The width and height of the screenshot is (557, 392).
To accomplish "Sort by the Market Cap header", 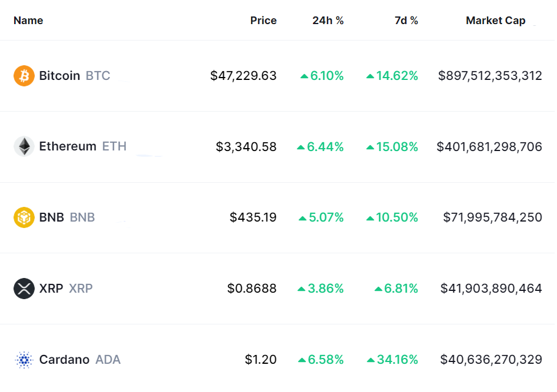I will (495, 21).
